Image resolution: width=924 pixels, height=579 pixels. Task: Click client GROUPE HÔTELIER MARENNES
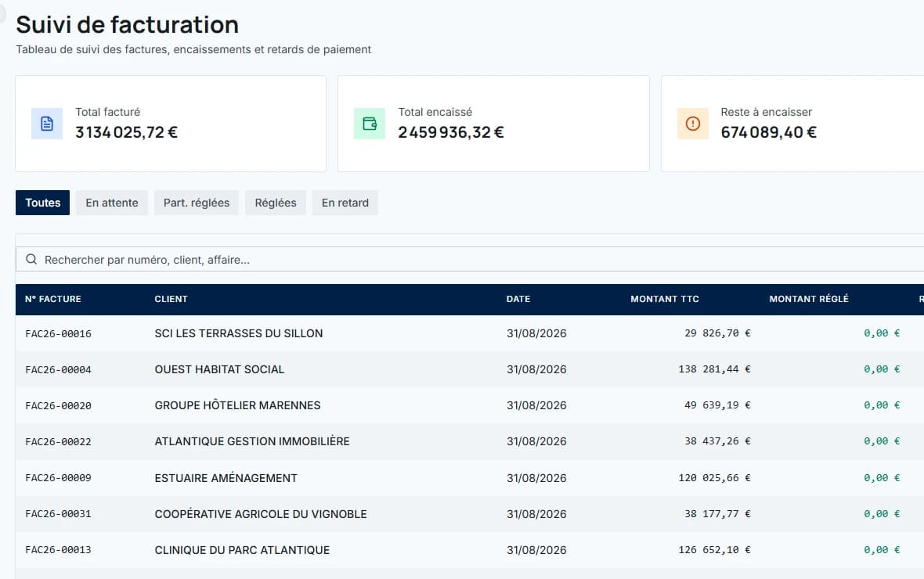tap(237, 405)
